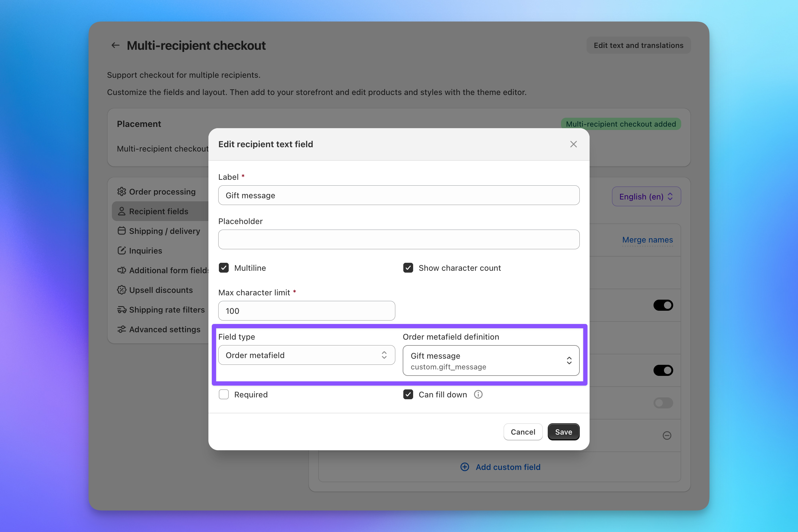Click the Shipping / delivery calendar icon
798x532 pixels.
click(121, 231)
